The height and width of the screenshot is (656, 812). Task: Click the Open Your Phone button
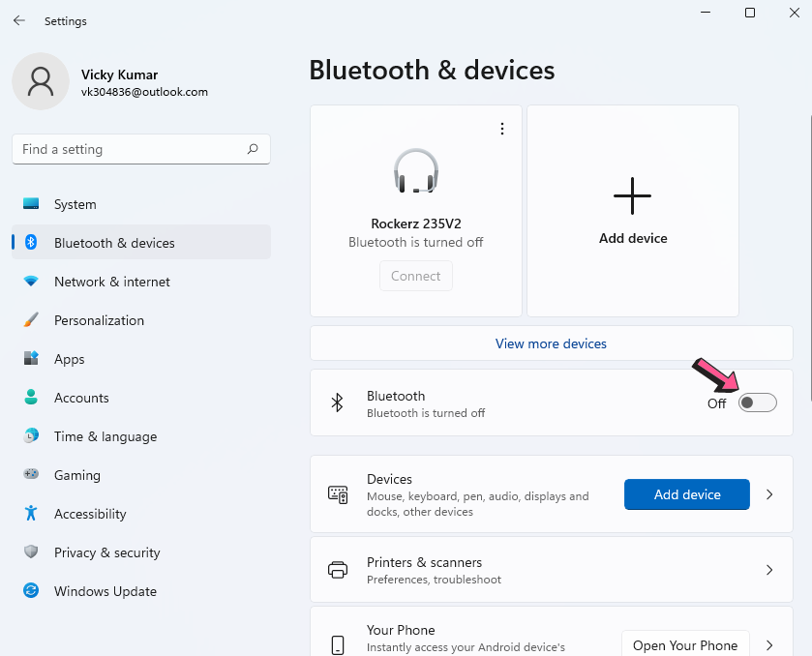point(685,644)
